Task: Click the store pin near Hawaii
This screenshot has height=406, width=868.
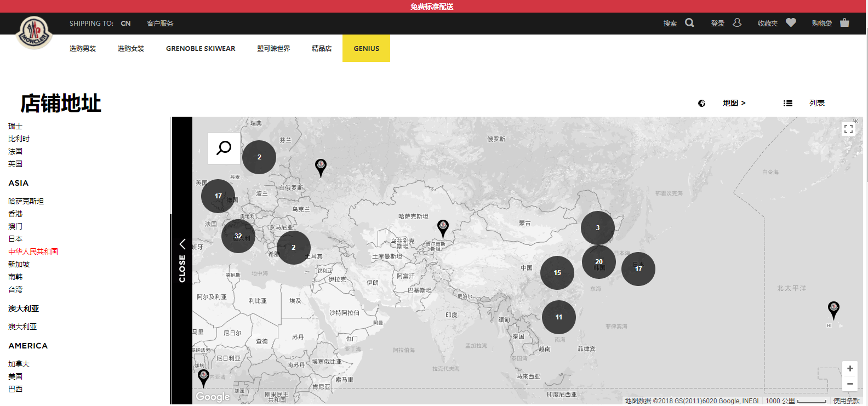Action: (833, 309)
